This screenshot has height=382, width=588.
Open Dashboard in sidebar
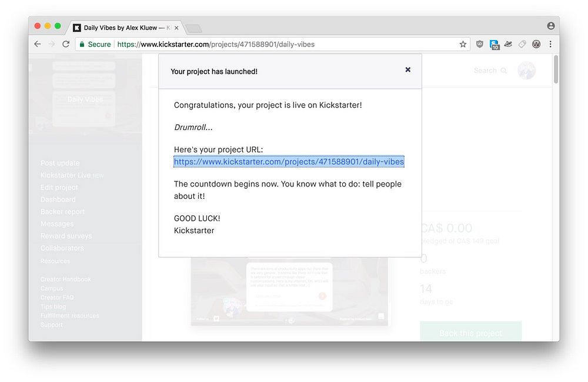(58, 200)
